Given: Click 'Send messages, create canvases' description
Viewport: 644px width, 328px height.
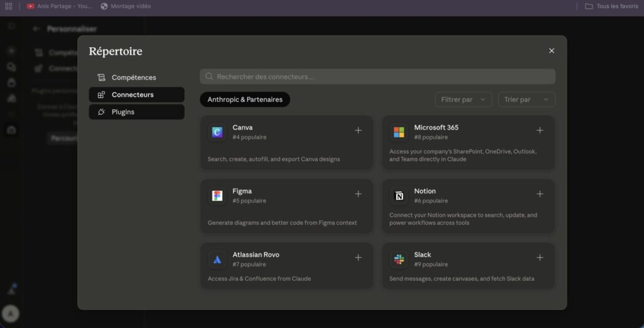Looking at the screenshot, I should tap(462, 279).
